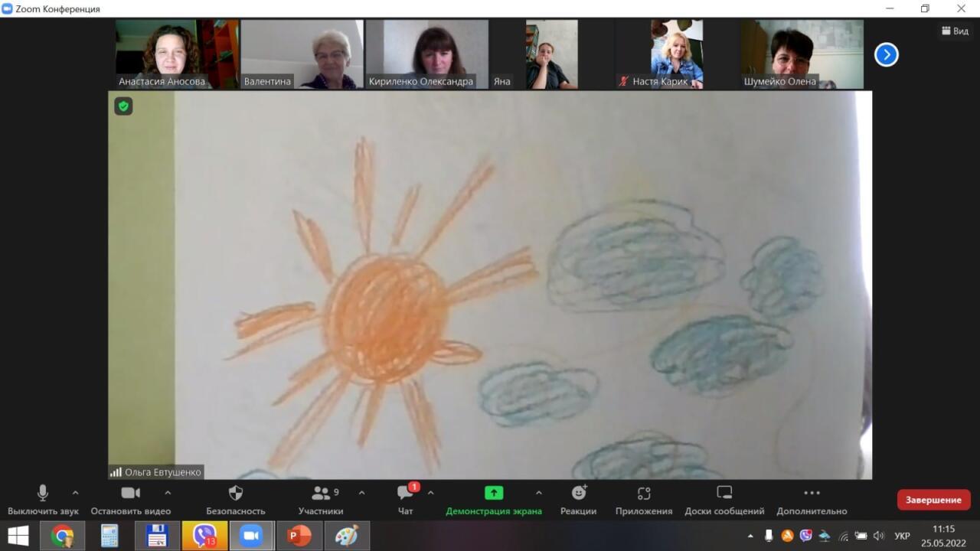Open the Вид view menu
Viewport: 980px width, 551px height.
(955, 31)
